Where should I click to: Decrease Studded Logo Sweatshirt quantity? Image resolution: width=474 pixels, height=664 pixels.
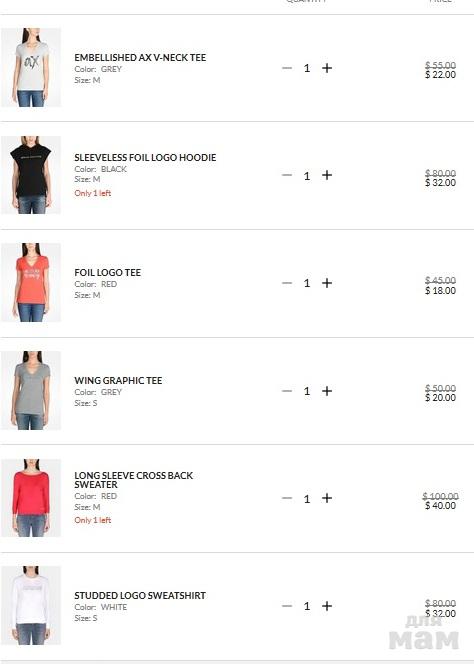pos(287,606)
